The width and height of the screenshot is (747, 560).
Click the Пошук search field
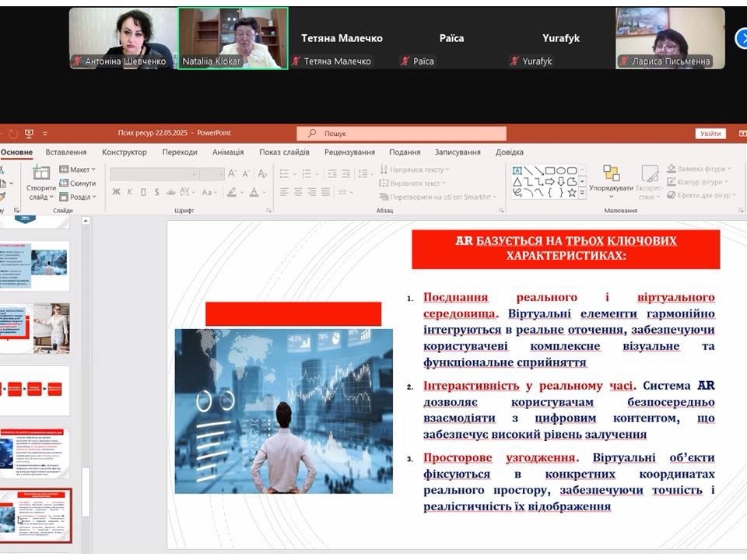pyautogui.click(x=402, y=133)
